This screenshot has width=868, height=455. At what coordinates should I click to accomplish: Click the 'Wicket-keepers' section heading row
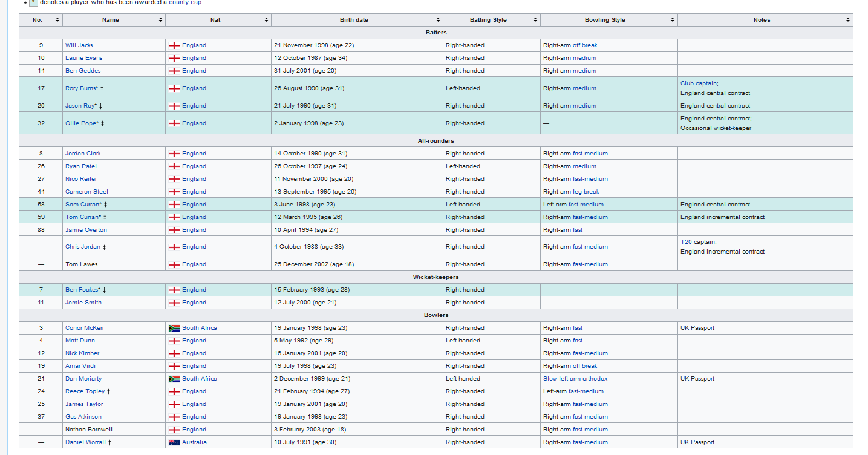pyautogui.click(x=436, y=277)
